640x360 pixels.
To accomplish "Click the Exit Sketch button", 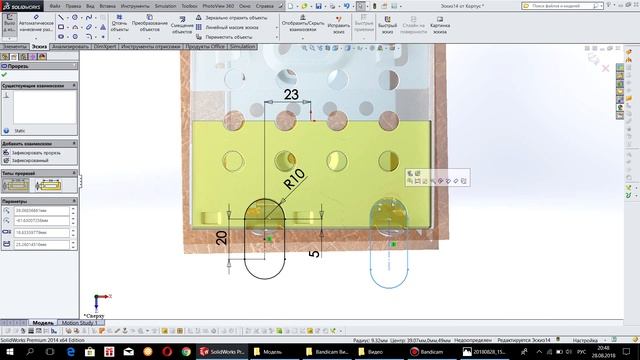I will [x=9, y=24].
